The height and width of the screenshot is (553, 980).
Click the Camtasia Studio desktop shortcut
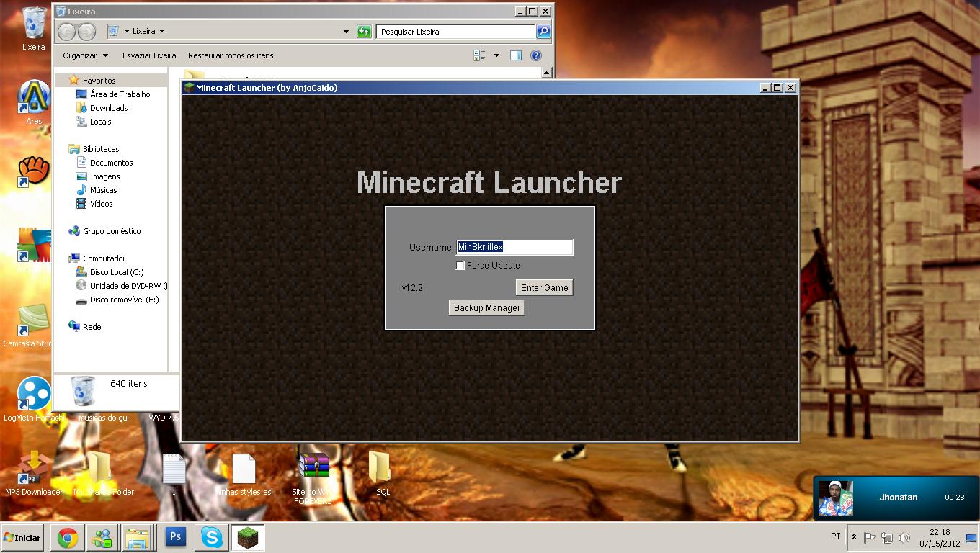point(29,325)
